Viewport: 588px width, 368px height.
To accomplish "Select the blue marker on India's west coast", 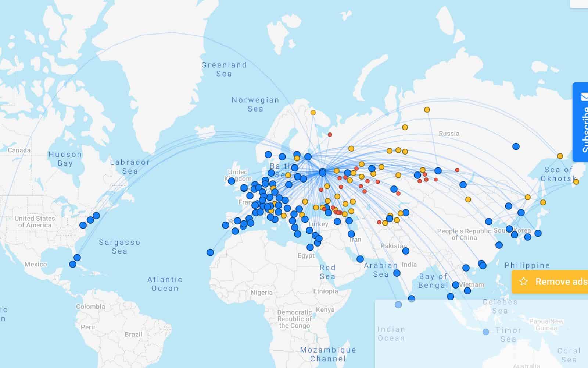I will (397, 273).
